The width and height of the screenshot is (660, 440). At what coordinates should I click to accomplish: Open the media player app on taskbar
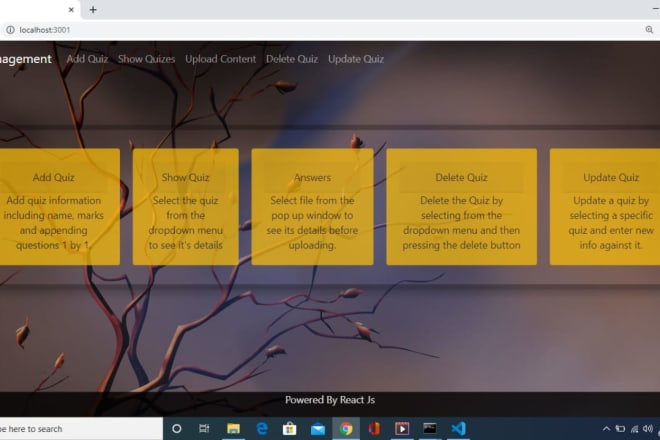(402, 429)
